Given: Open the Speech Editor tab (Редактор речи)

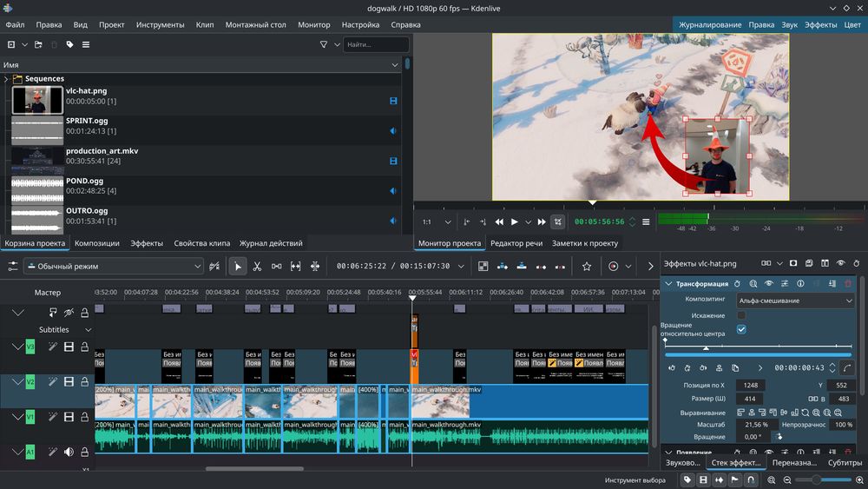Looking at the screenshot, I should [x=516, y=243].
